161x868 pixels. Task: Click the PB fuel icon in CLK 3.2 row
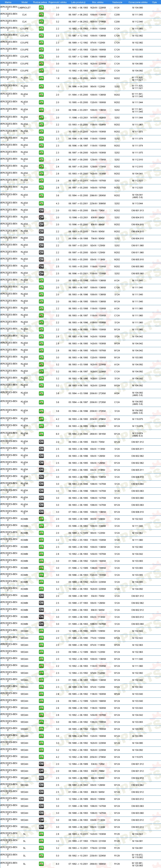[41, 22]
